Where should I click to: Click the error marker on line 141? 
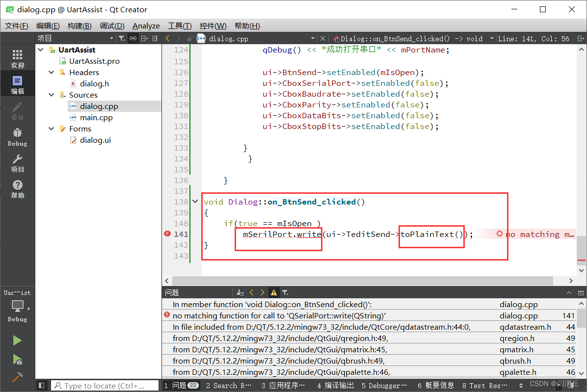tap(167, 234)
